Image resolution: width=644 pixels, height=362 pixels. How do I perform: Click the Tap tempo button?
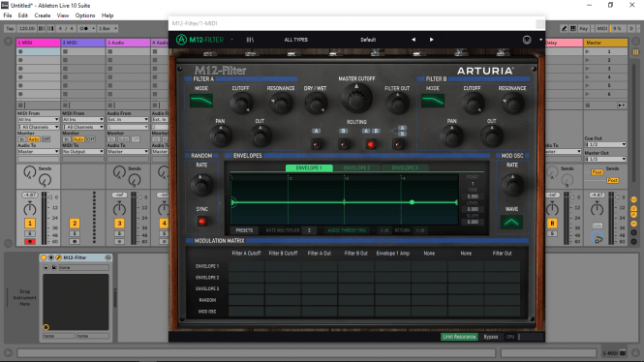click(10, 28)
